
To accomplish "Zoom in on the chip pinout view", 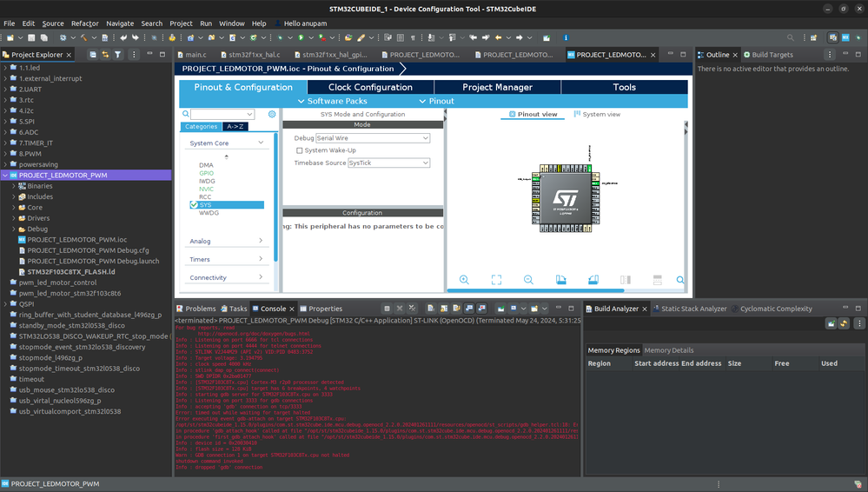I will click(x=464, y=280).
